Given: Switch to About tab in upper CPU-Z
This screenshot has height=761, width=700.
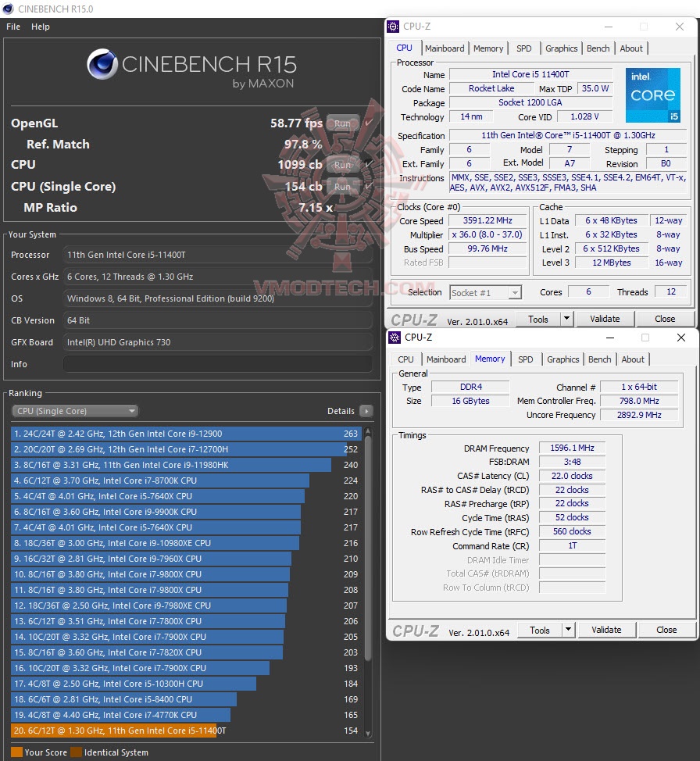Looking at the screenshot, I should pos(631,48).
